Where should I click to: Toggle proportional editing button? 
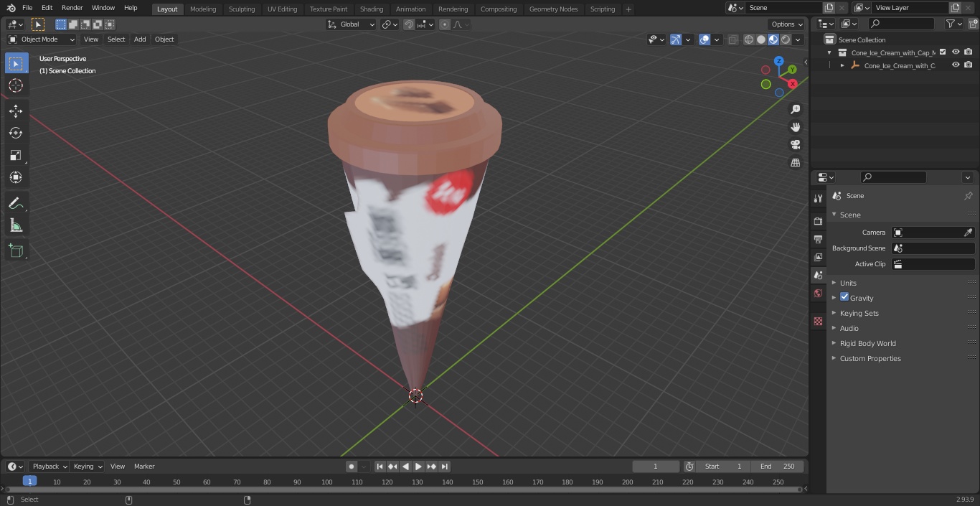tap(445, 24)
